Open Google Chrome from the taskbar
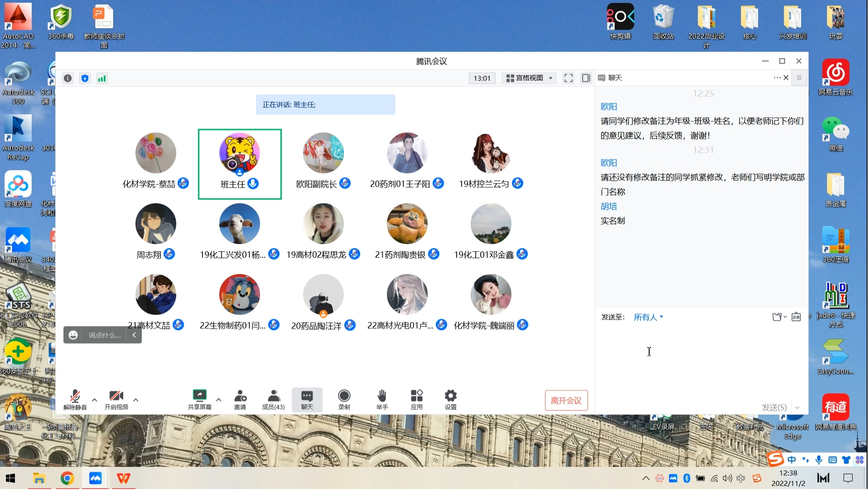868x490 pixels. coord(67,478)
